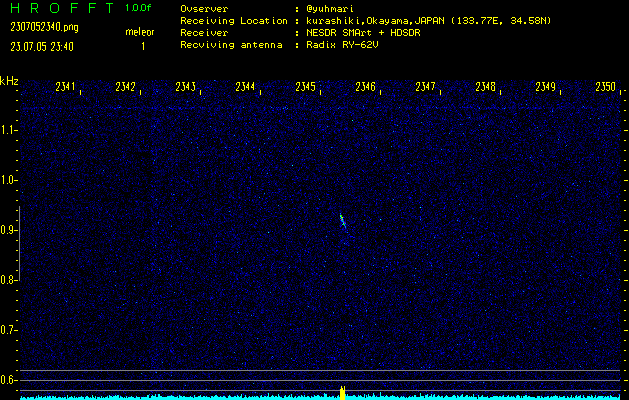
Task: Click the HROFFT title text
Action: 60,8
